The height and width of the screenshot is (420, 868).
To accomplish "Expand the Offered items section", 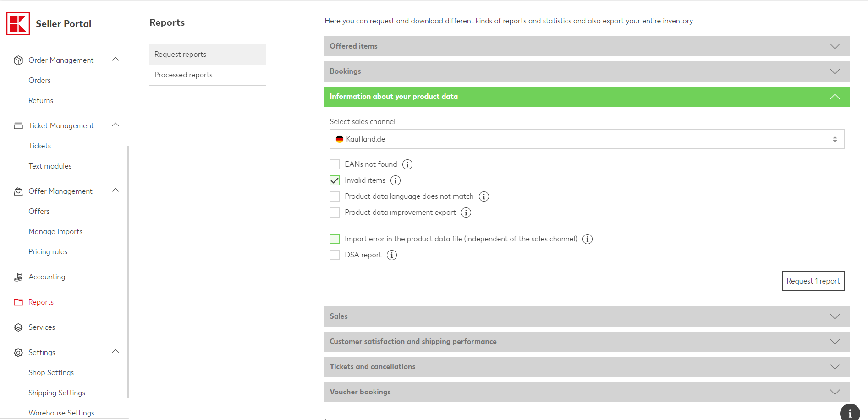I will pos(587,46).
